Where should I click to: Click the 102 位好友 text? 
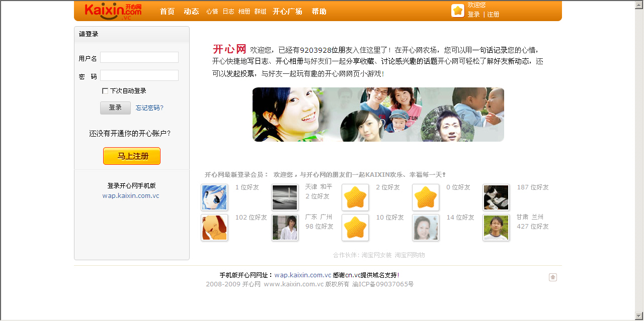click(251, 218)
